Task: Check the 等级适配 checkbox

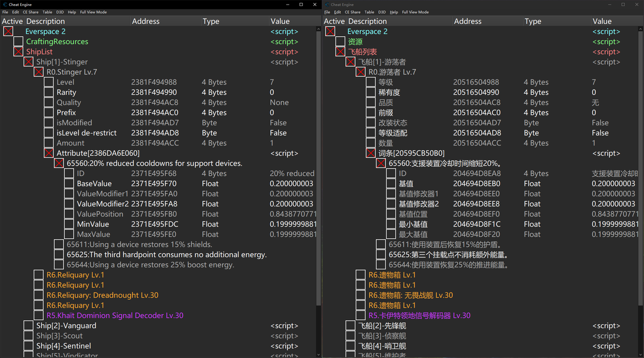Action: tap(370, 133)
